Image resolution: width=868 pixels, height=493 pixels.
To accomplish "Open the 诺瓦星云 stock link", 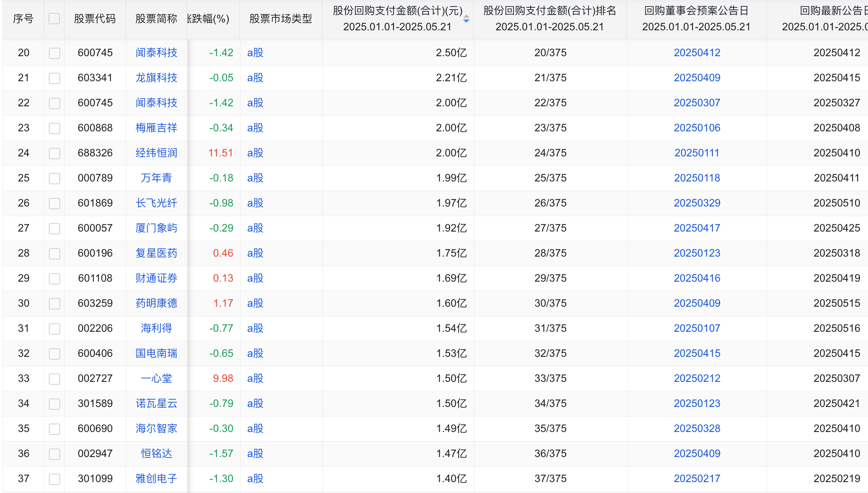I will coord(156,403).
